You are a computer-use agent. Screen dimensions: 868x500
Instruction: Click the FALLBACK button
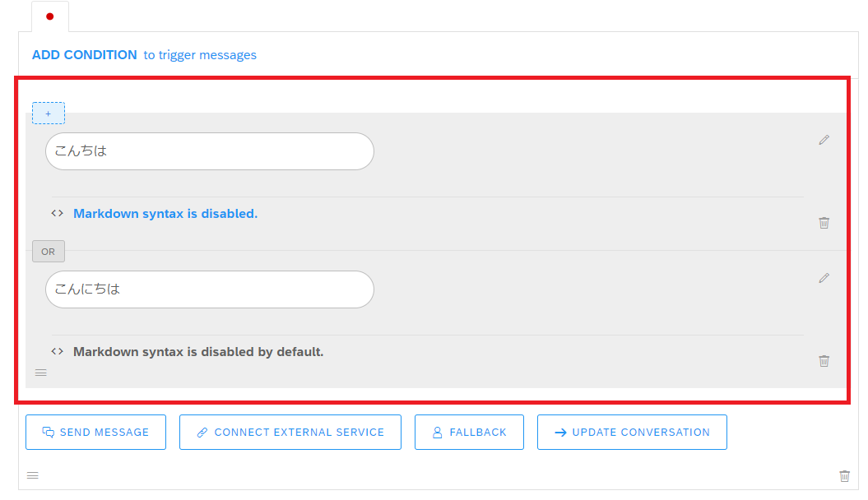tap(469, 432)
